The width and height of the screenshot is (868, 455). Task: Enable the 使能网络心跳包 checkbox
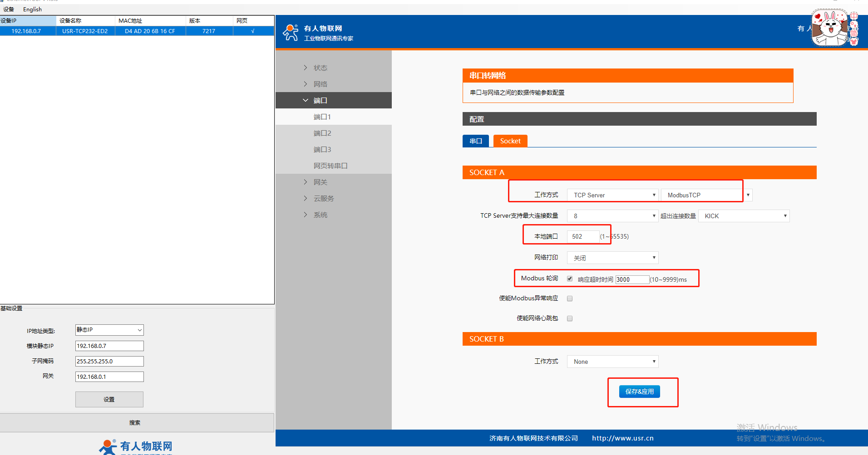(x=570, y=318)
